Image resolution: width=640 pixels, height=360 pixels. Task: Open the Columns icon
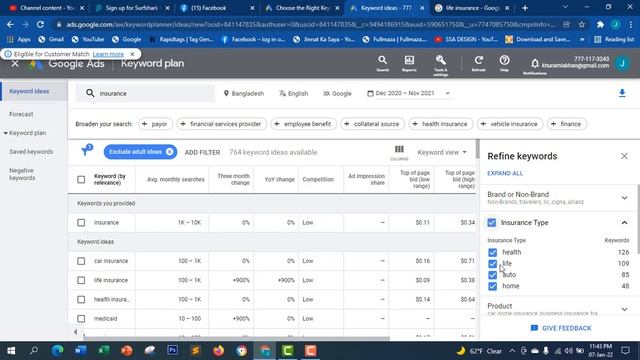pos(399,150)
